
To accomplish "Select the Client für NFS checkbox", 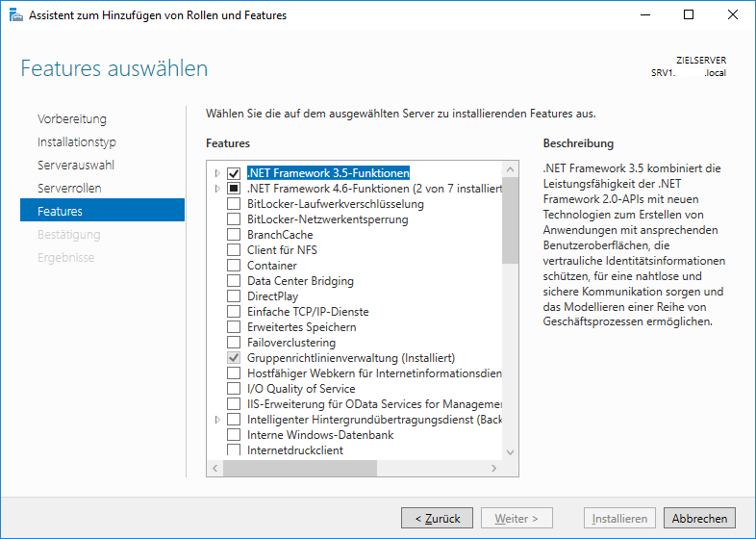I will pyautogui.click(x=234, y=250).
